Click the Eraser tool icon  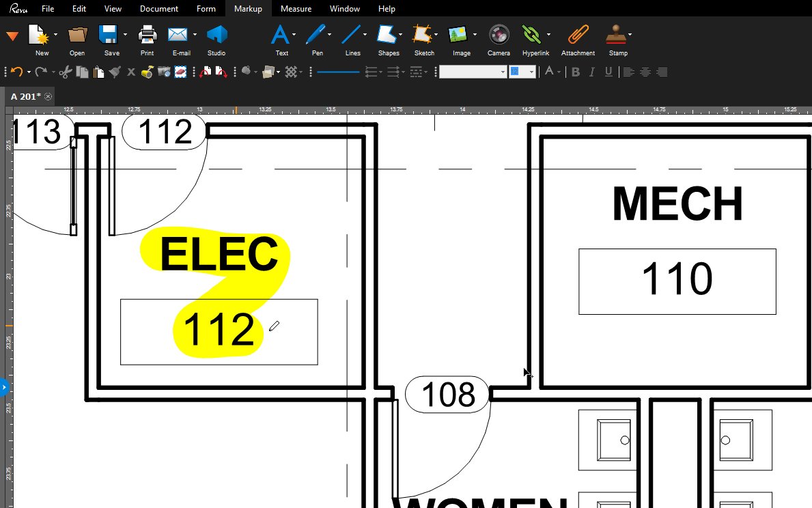[x=180, y=72]
